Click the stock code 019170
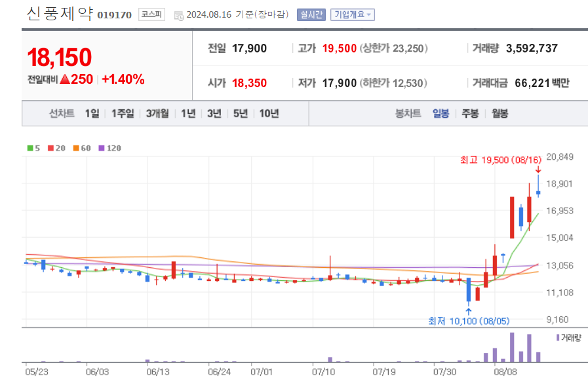This screenshot has height=389, width=588. click(114, 15)
